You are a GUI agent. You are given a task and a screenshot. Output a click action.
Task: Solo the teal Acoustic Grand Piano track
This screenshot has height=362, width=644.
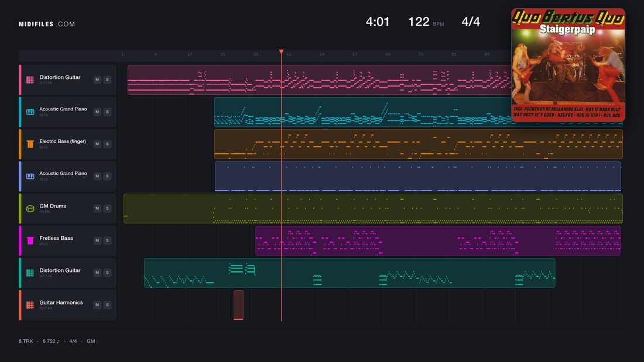107,112
